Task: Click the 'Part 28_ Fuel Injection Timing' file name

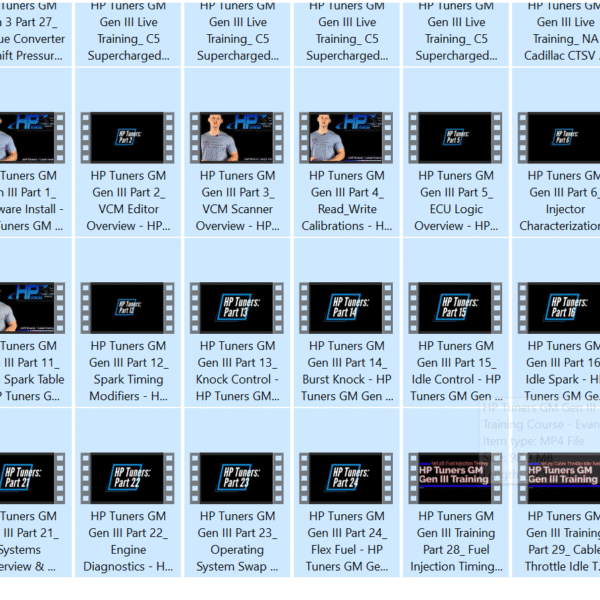Action: pos(456,541)
